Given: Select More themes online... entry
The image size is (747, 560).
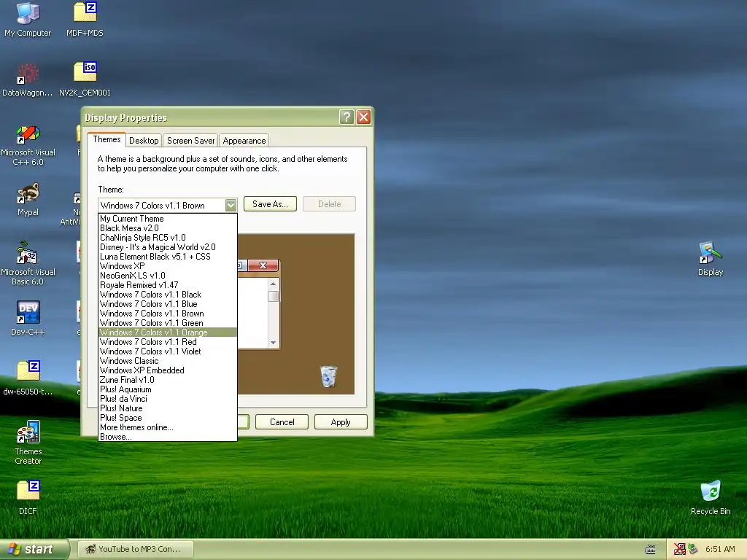Looking at the screenshot, I should click(x=167, y=427).
